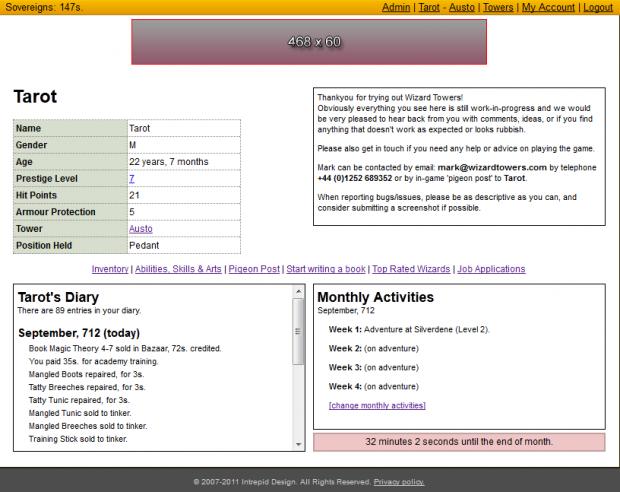Open the Austo tower link in table
The image size is (620, 492).
click(x=141, y=228)
